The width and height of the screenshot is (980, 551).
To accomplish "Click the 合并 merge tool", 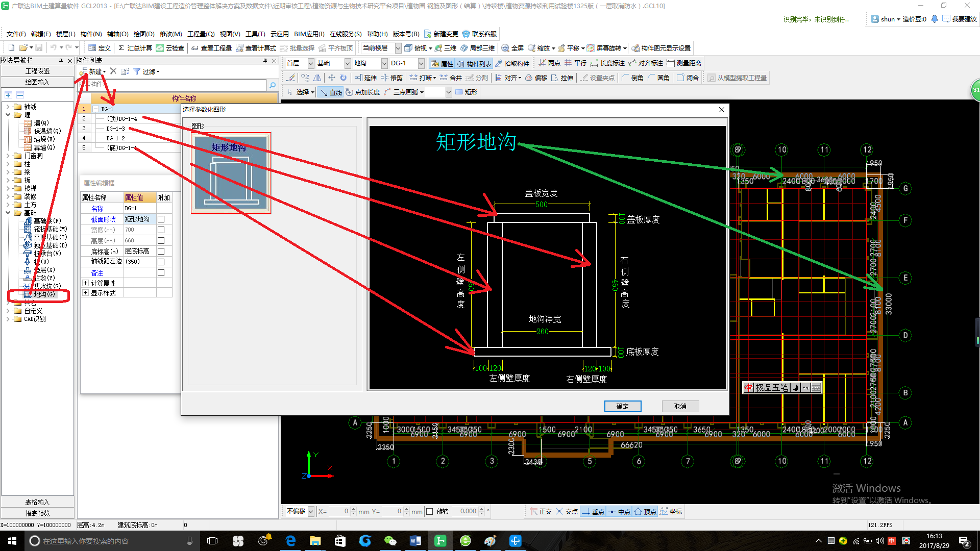I will point(451,78).
